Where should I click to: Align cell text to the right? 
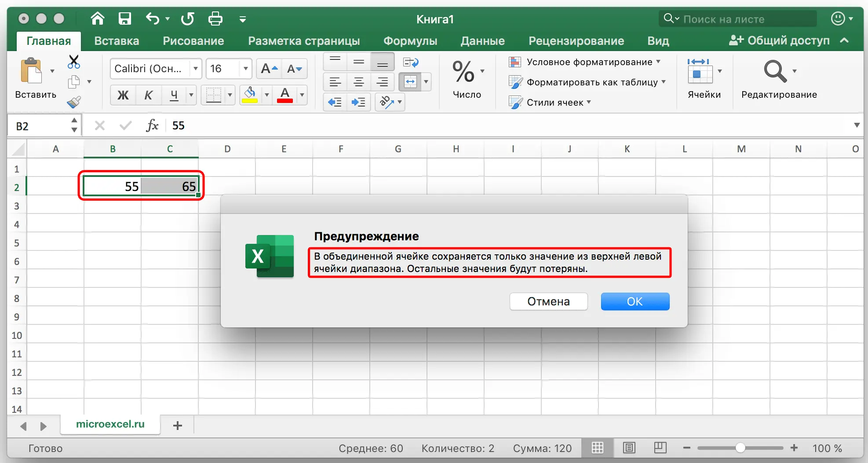tap(383, 82)
